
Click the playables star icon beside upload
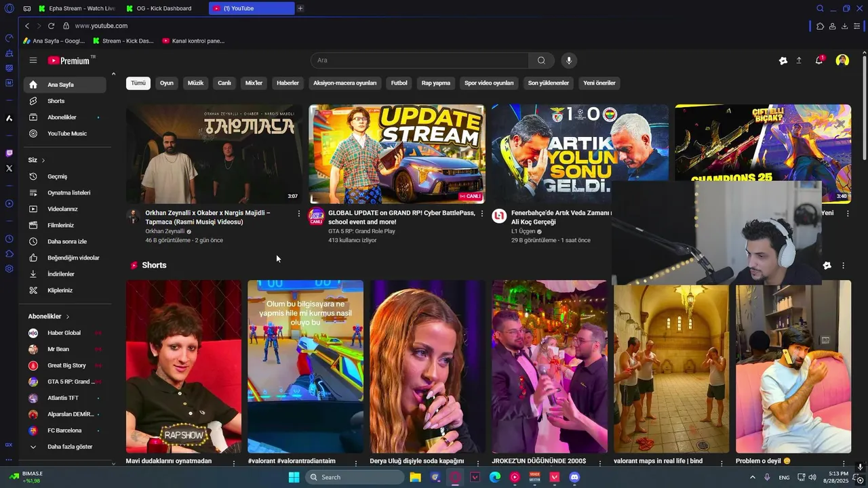[783, 60]
